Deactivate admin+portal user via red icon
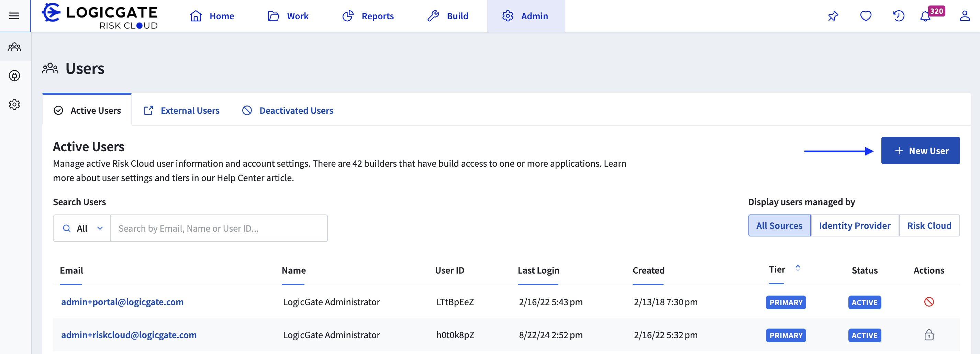Image resolution: width=980 pixels, height=354 pixels. pyautogui.click(x=929, y=302)
